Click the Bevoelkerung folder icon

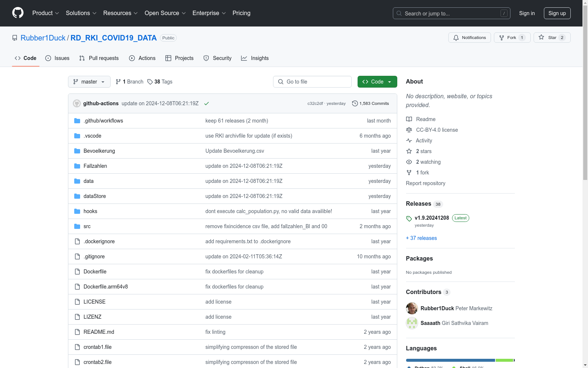click(77, 151)
